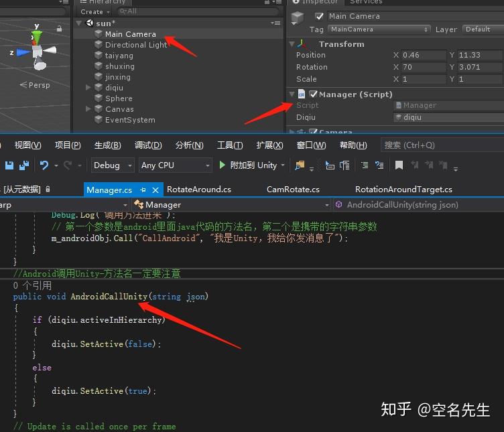504x432 pixels.
Task: Expand the diqiu object in Hierarchy
Action: pyautogui.click(x=88, y=87)
